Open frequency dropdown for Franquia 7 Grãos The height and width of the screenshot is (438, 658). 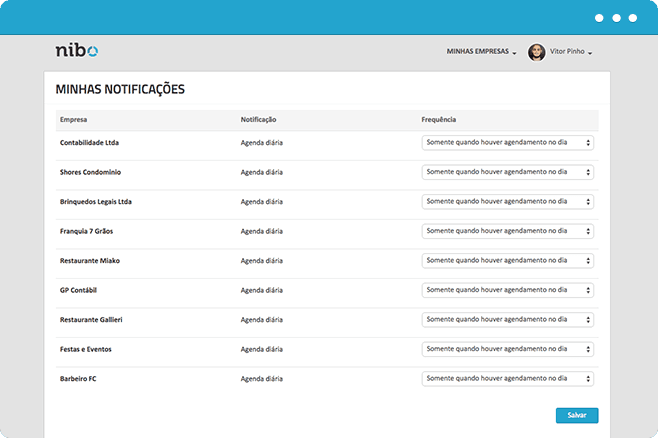coord(508,231)
